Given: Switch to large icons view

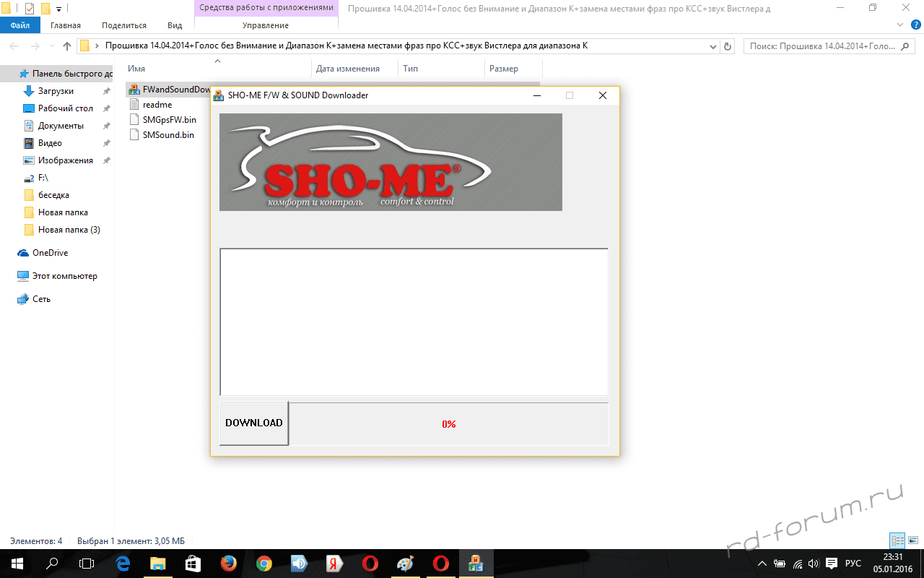Looking at the screenshot, I should [912, 540].
